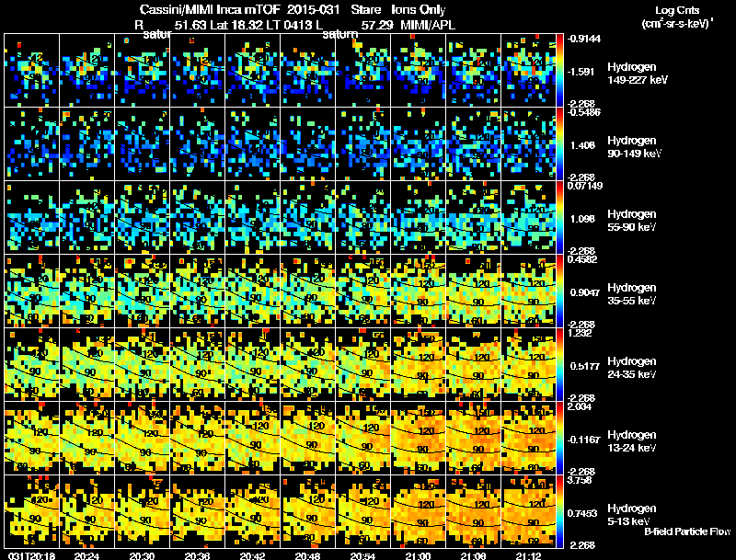This screenshot has width=736, height=560.
Task: Click the '0.4582' colorbar value
Action: click(x=582, y=259)
